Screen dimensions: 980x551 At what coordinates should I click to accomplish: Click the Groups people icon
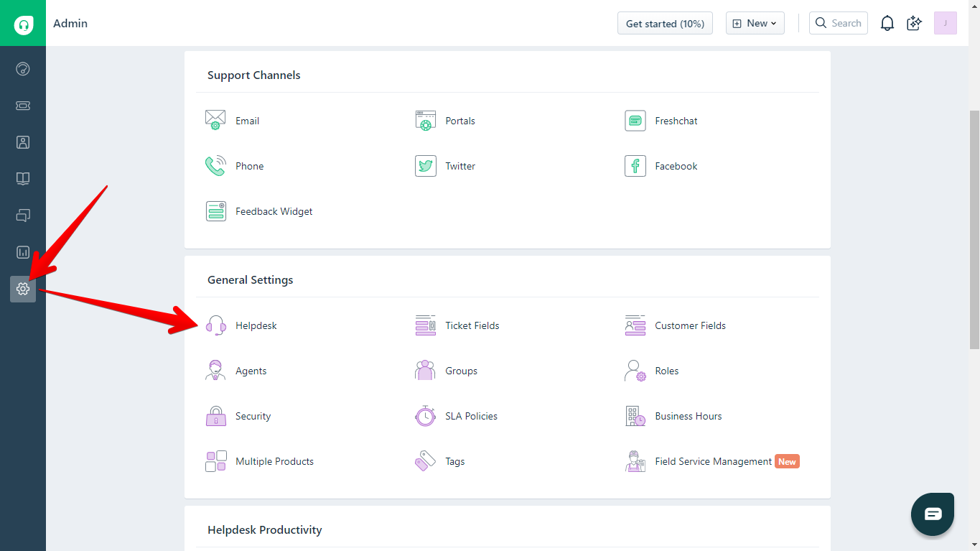426,371
